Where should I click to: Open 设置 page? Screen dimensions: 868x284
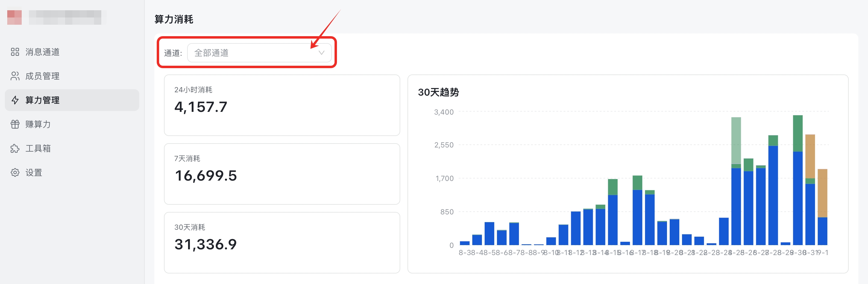point(72,172)
